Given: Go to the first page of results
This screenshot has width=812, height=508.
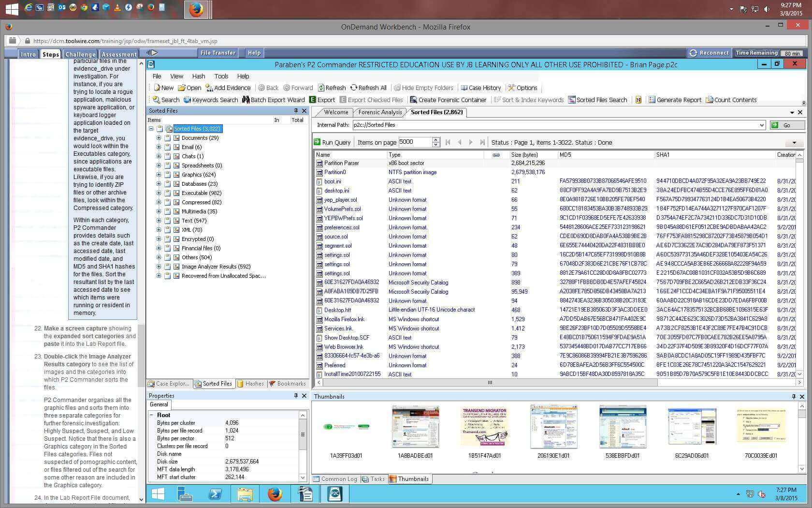Looking at the screenshot, I should [448, 142].
